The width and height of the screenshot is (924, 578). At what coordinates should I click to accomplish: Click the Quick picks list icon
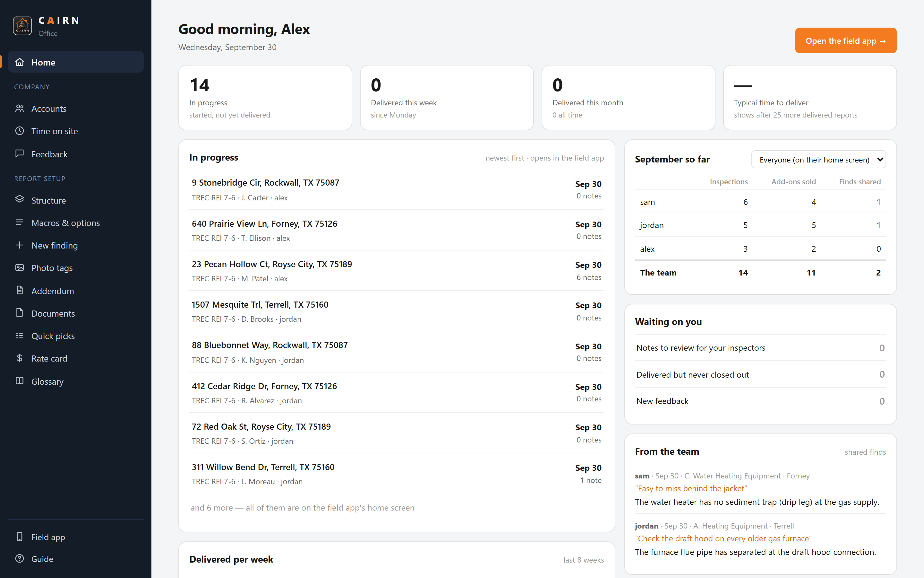(x=20, y=336)
